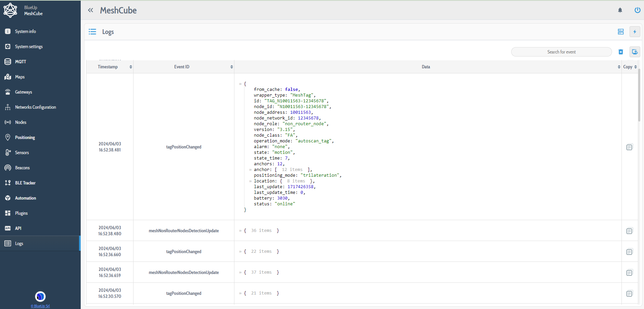Click the lightning bolt live-mode icon
The image size is (644, 309).
[635, 32]
